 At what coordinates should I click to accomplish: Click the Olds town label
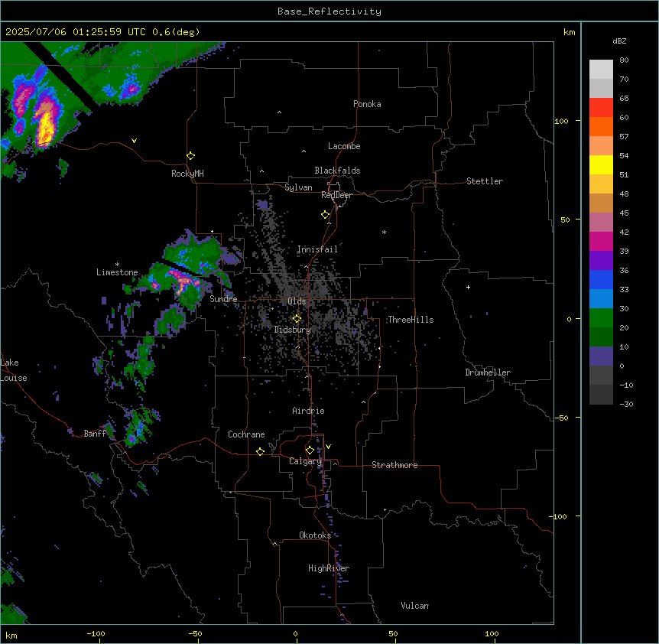297,301
